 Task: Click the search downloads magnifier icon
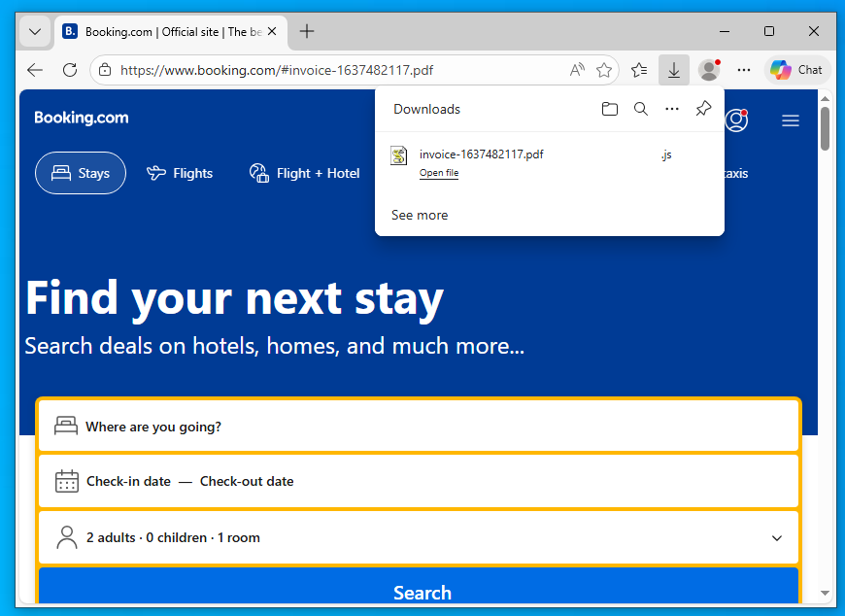click(641, 110)
